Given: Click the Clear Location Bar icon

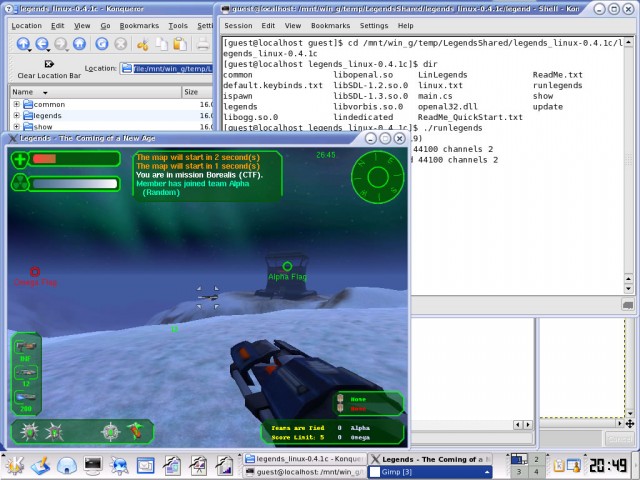Looking at the screenshot, I should click(49, 64).
